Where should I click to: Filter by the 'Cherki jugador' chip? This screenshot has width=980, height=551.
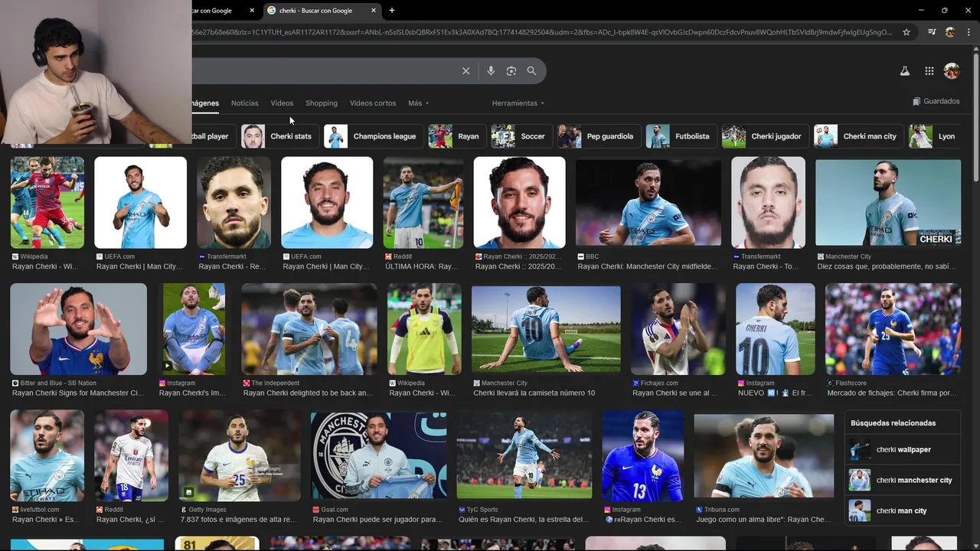pyautogui.click(x=764, y=136)
